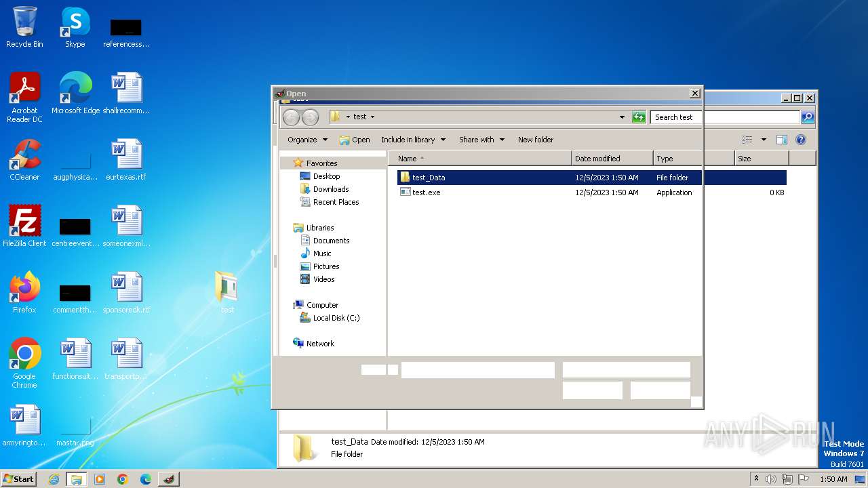The image size is (868, 488).
Task: Select the CCleaner desktop shortcut
Action: [x=24, y=160]
